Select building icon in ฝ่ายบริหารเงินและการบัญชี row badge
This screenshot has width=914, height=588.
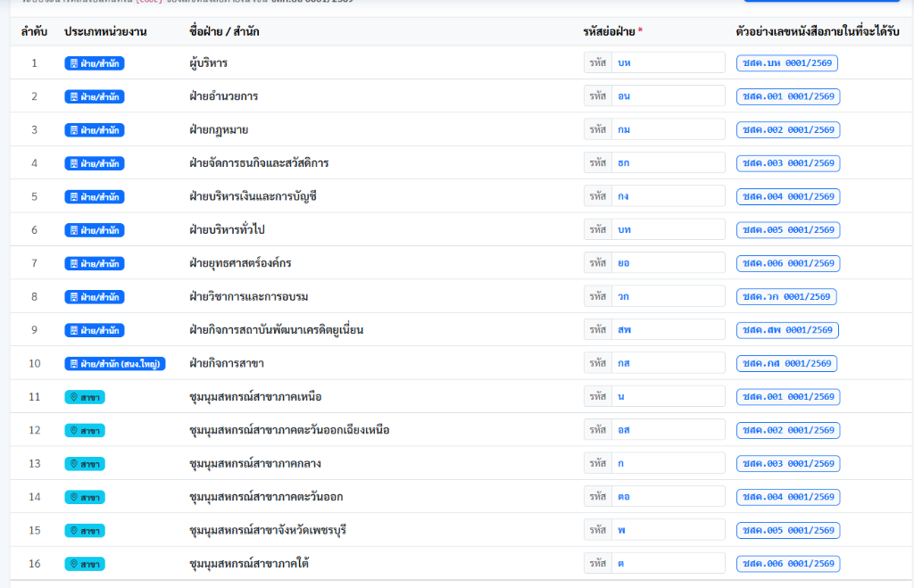click(74, 197)
